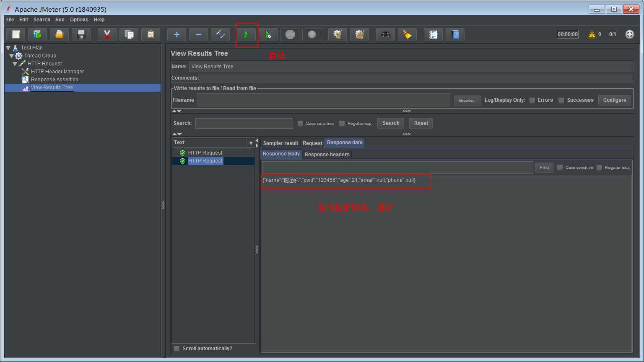Expand all with the plus icon
The width and height of the screenshot is (644, 362).
177,34
